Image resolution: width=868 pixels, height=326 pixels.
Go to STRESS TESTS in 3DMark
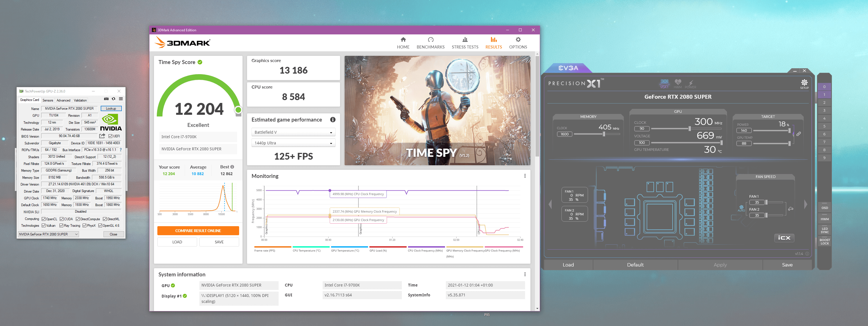pos(465,43)
